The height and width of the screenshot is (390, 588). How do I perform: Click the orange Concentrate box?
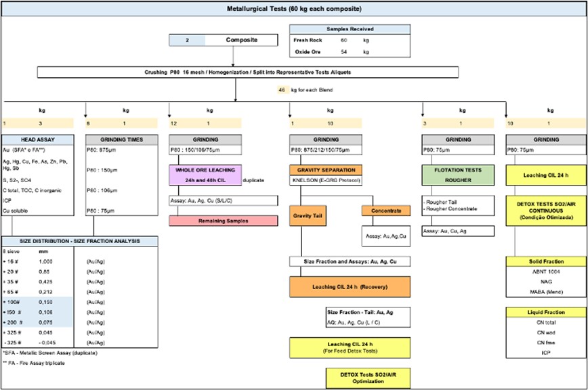click(x=386, y=211)
